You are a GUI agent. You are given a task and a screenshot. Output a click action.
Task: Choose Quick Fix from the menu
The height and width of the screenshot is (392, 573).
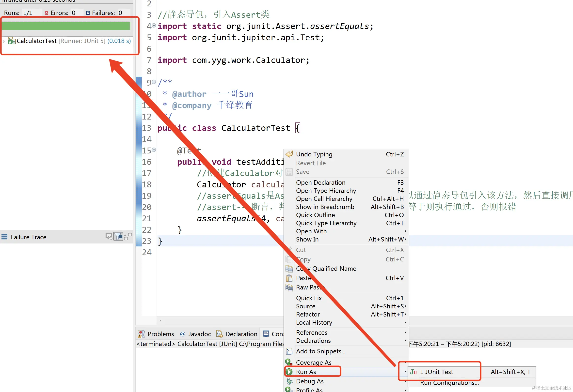click(x=346, y=298)
